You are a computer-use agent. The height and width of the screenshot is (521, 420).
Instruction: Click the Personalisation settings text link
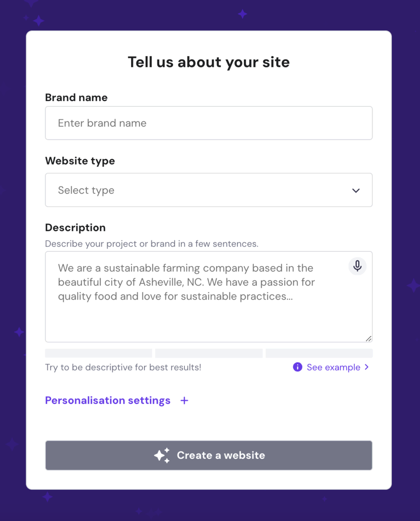[108, 400]
